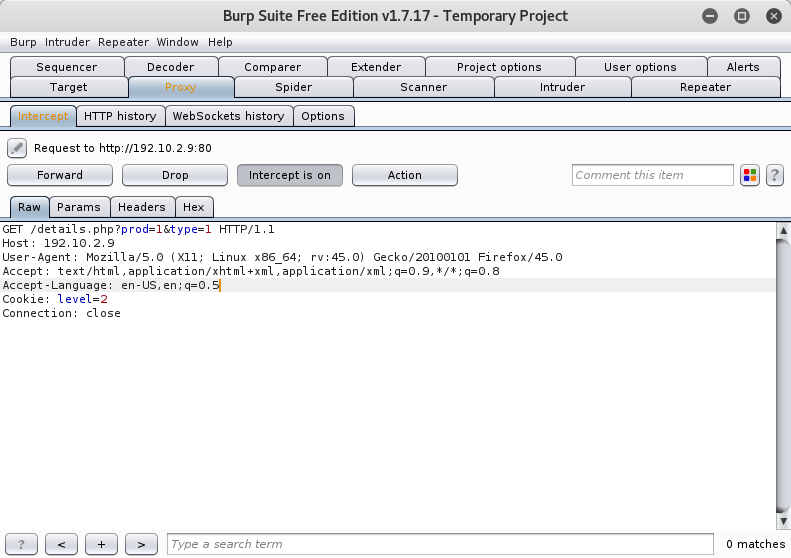The image size is (791, 558).
Task: Open the Window menu
Action: (x=178, y=42)
